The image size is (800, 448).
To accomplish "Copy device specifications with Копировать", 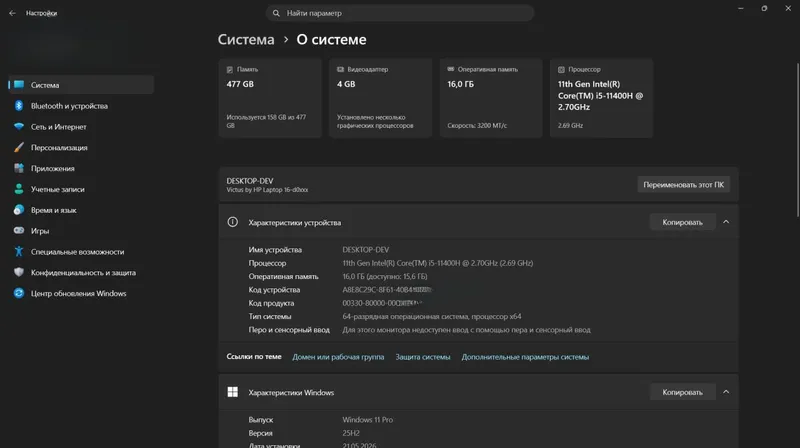I will (682, 222).
